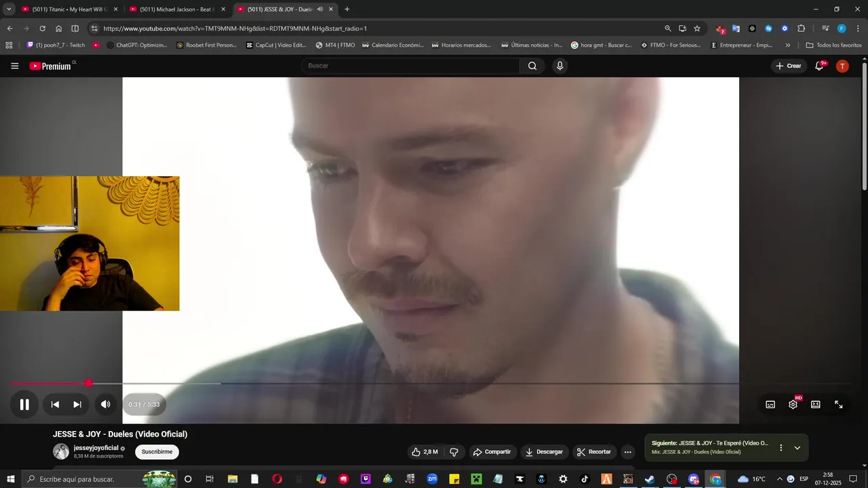
Task: Show hidden bookmarks with double chevron
Action: [787, 45]
